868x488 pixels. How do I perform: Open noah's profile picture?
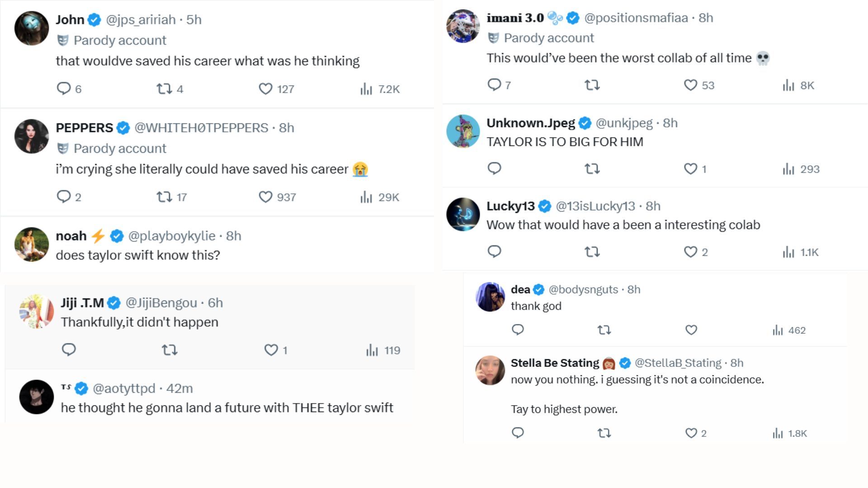tap(32, 244)
